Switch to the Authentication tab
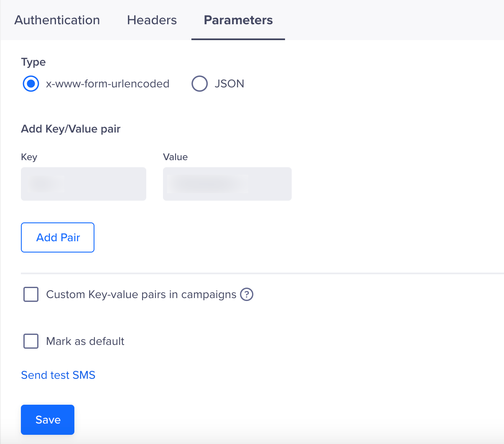The height and width of the screenshot is (444, 504). click(x=57, y=20)
